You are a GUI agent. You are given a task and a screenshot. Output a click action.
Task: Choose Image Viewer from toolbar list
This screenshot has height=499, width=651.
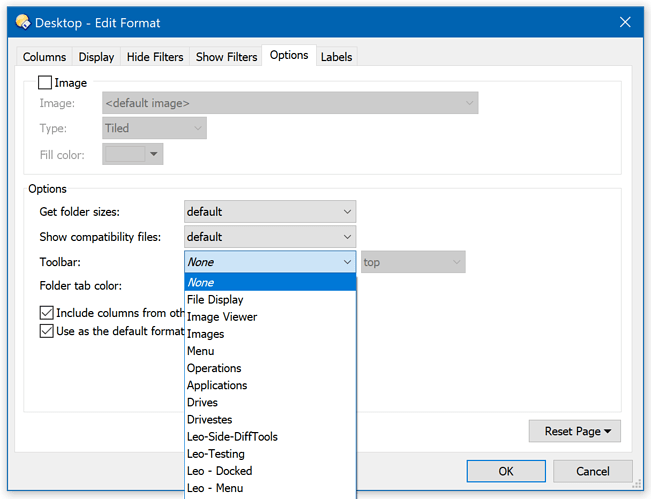[x=222, y=317]
